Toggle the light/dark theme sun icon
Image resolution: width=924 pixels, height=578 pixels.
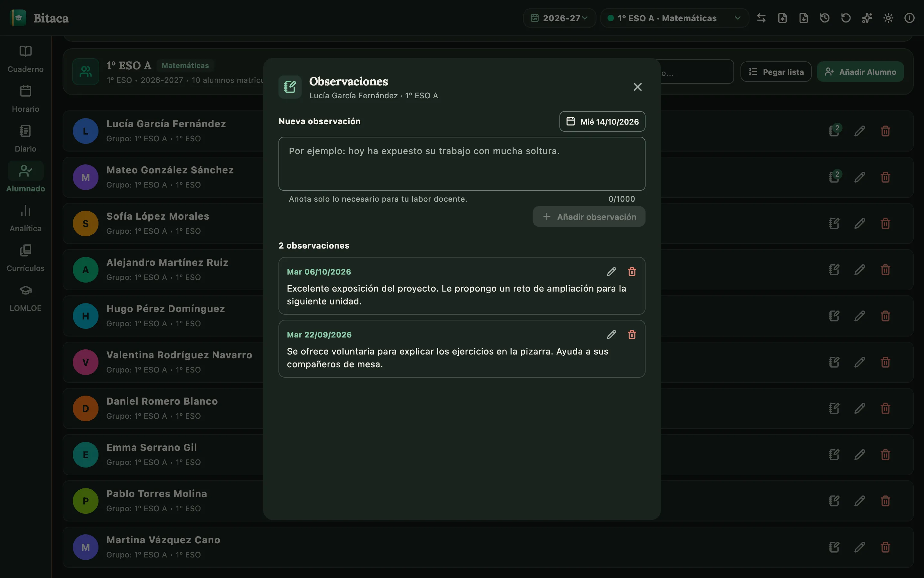point(888,18)
